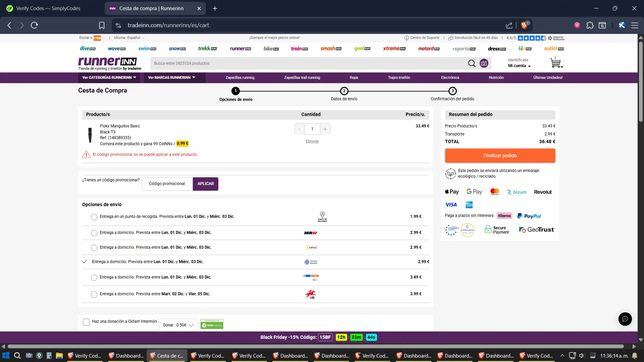
Task: Open Trajes triatlón menu item
Action: click(399, 78)
